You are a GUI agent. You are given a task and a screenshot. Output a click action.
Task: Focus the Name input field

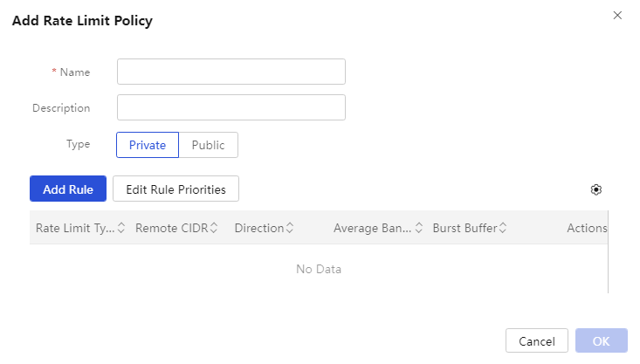coord(231,72)
